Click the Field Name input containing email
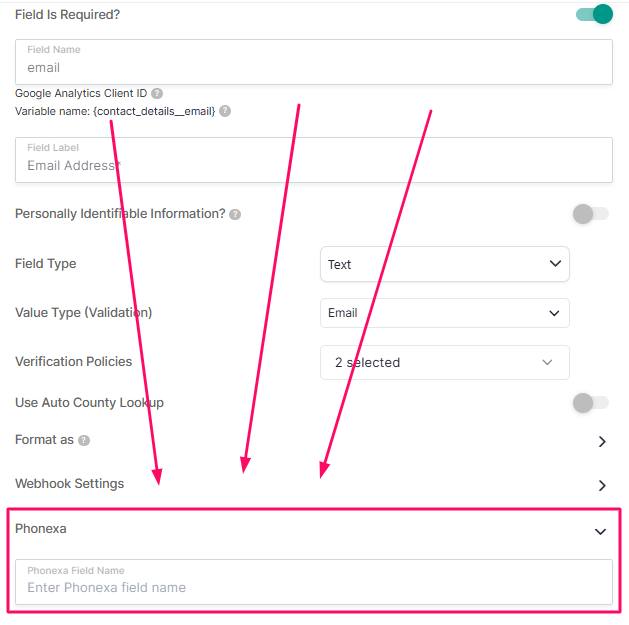The height and width of the screenshot is (625, 629). [314, 62]
